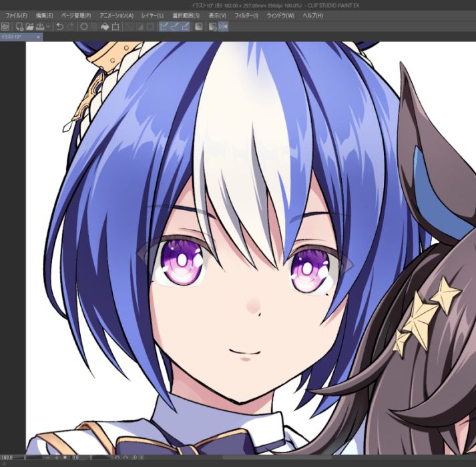
Task: Open the 表示(V) menu
Action: [x=218, y=15]
